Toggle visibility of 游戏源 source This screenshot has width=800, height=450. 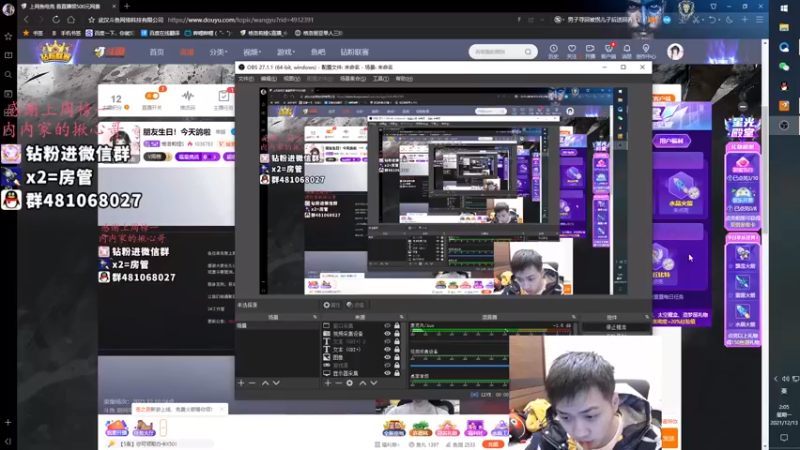tap(387, 365)
